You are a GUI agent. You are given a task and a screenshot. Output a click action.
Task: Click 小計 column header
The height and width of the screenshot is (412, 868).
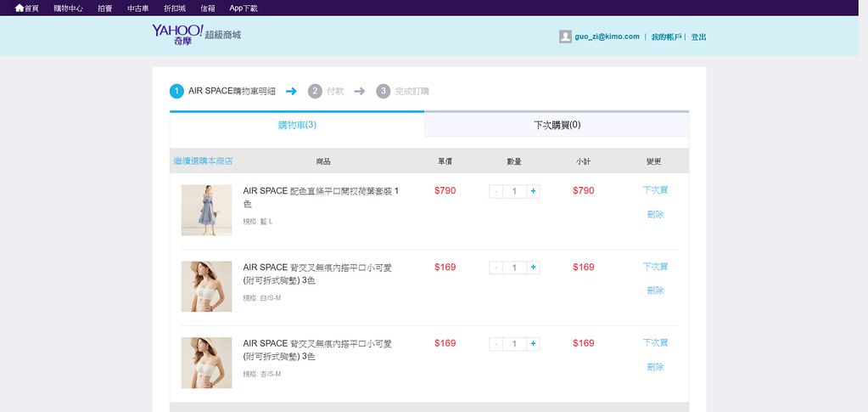pos(583,161)
